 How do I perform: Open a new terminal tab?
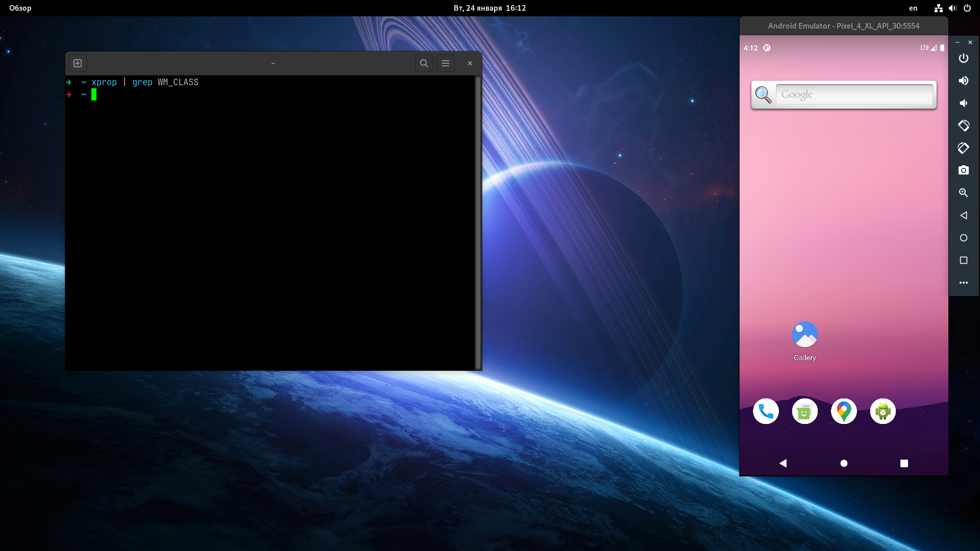(78, 63)
